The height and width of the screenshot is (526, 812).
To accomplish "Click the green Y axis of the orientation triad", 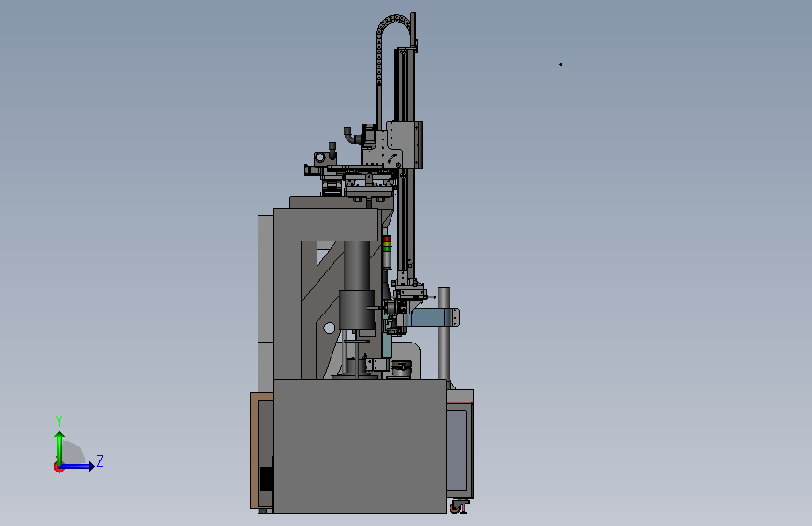I will point(60,448).
